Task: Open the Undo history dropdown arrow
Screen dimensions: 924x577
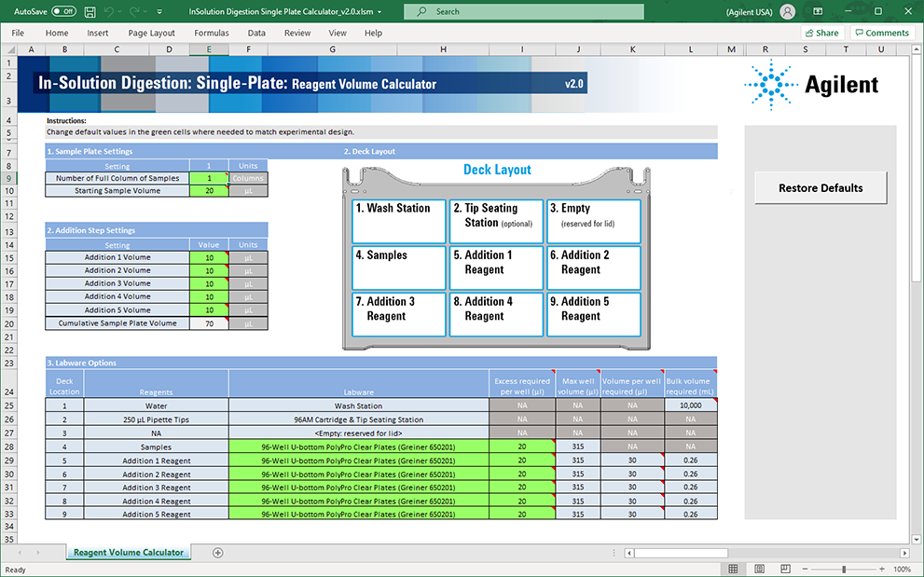Action: [x=119, y=11]
